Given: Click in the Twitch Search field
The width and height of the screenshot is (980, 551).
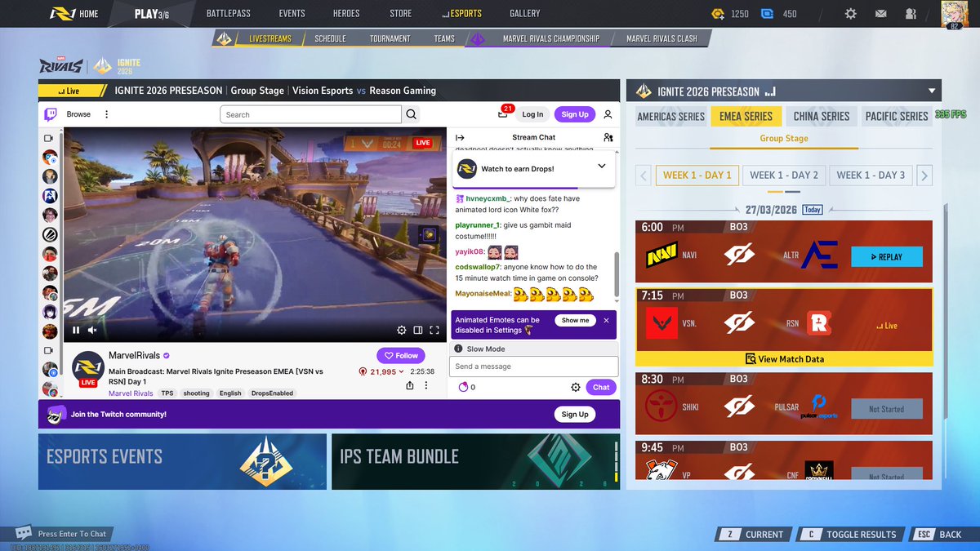Looking at the screenshot, I should 310,114.
